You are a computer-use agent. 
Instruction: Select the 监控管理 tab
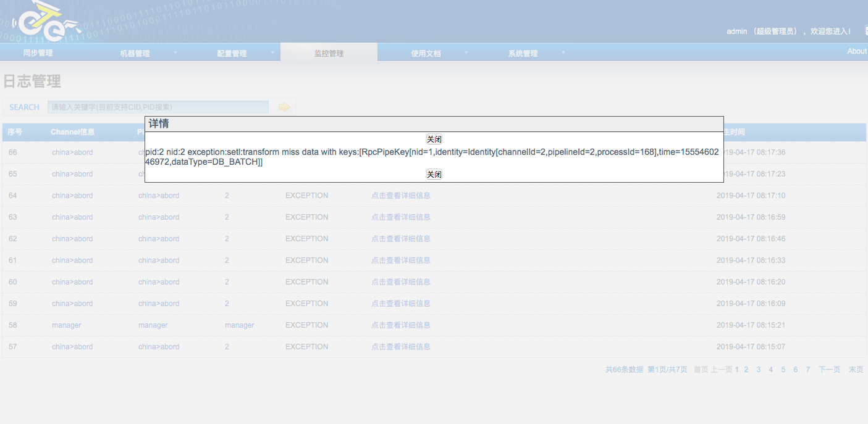329,53
